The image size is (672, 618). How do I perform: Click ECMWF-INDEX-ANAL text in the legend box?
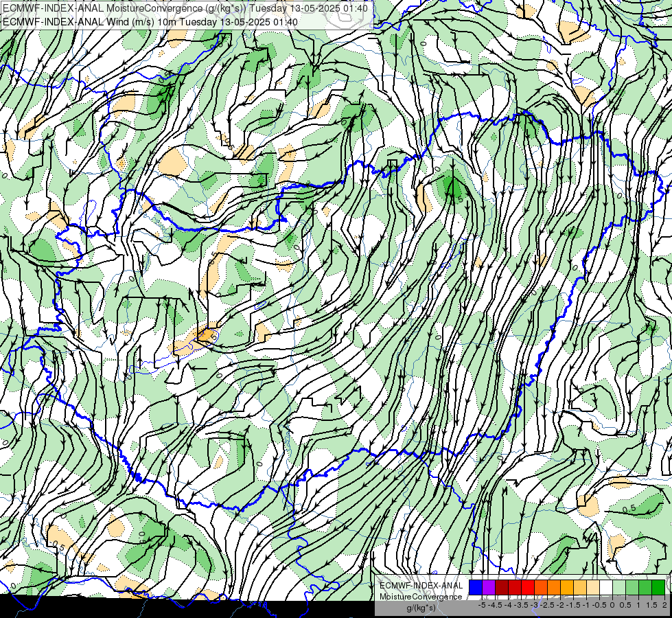[421, 586]
